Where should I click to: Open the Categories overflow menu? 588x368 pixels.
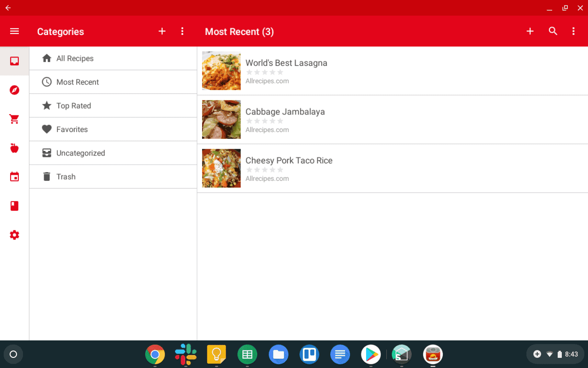pyautogui.click(x=182, y=31)
